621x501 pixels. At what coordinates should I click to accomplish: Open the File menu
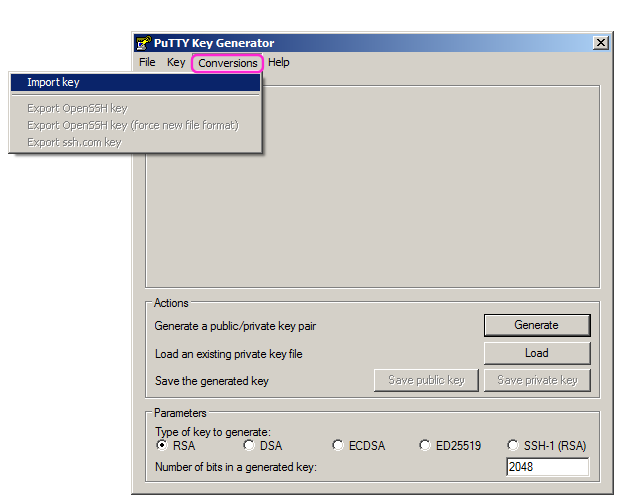point(147,63)
